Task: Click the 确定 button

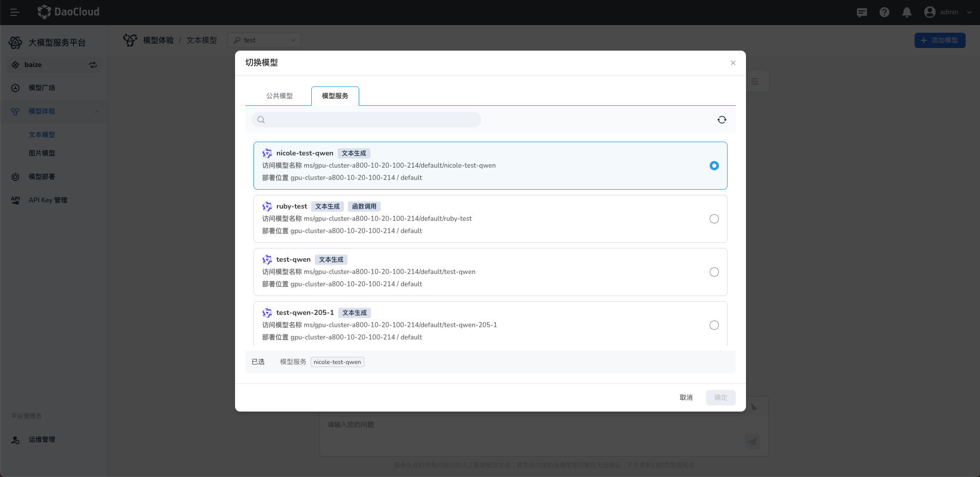Action: tap(720, 398)
